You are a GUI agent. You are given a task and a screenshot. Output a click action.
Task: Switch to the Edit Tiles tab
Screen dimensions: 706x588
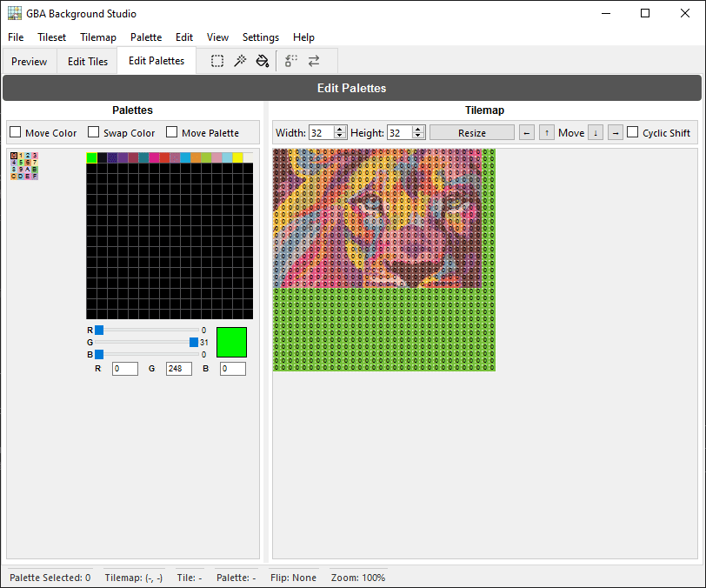click(88, 62)
